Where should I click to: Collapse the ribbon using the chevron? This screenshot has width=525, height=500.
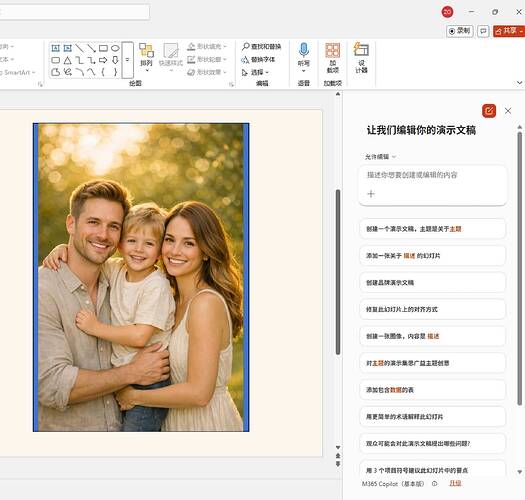519,82
